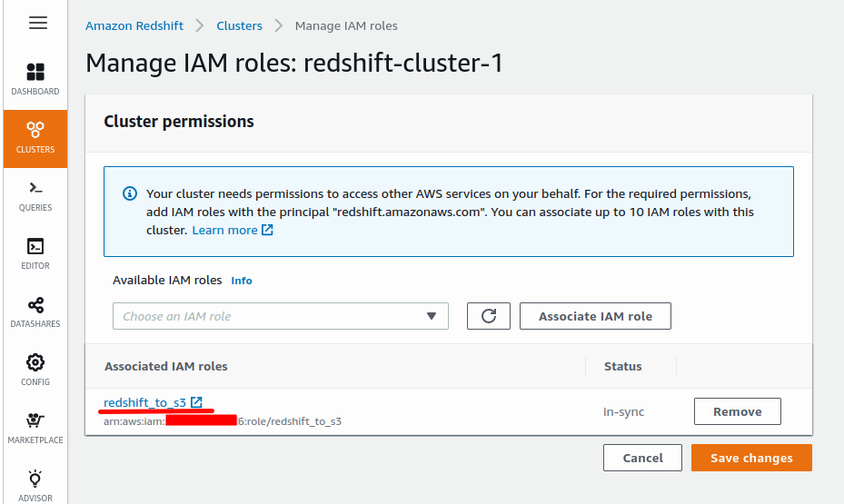Open the Dashboard section in sidebar
Screen dimensions: 844x504
(35, 80)
